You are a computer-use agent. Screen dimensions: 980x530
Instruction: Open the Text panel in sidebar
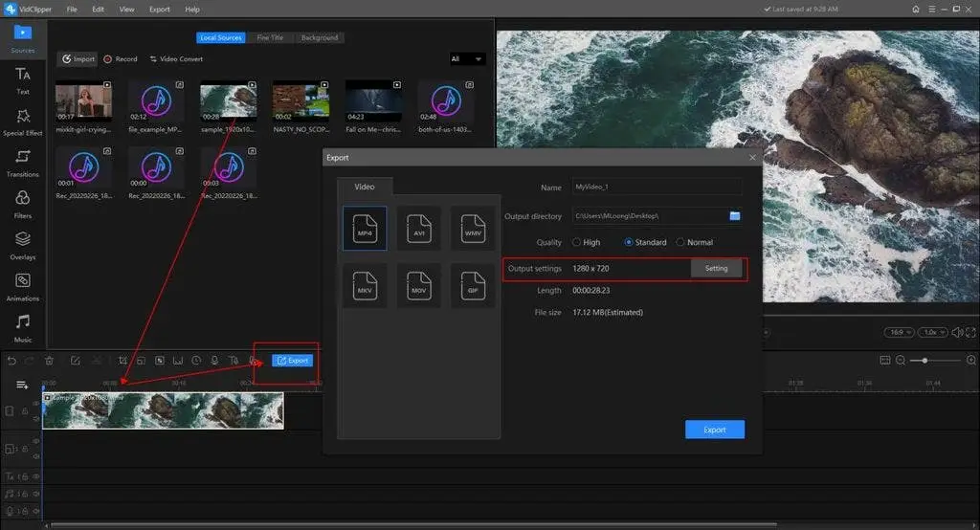pyautogui.click(x=23, y=80)
